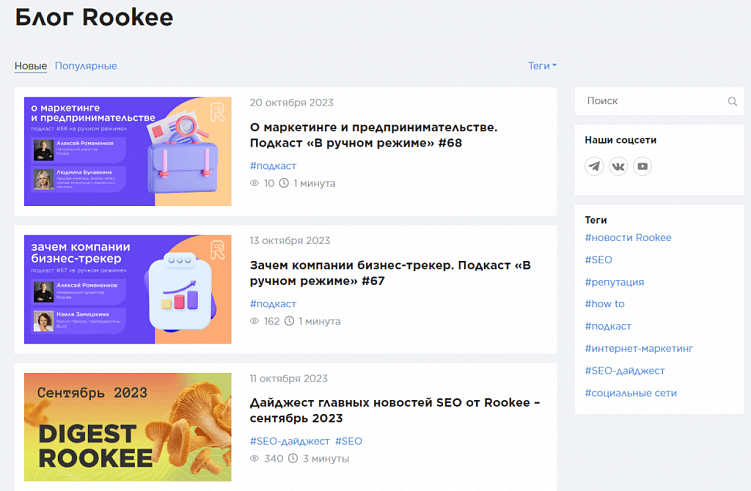
Task: Select #SEO tag under digest post
Action: coord(349,441)
